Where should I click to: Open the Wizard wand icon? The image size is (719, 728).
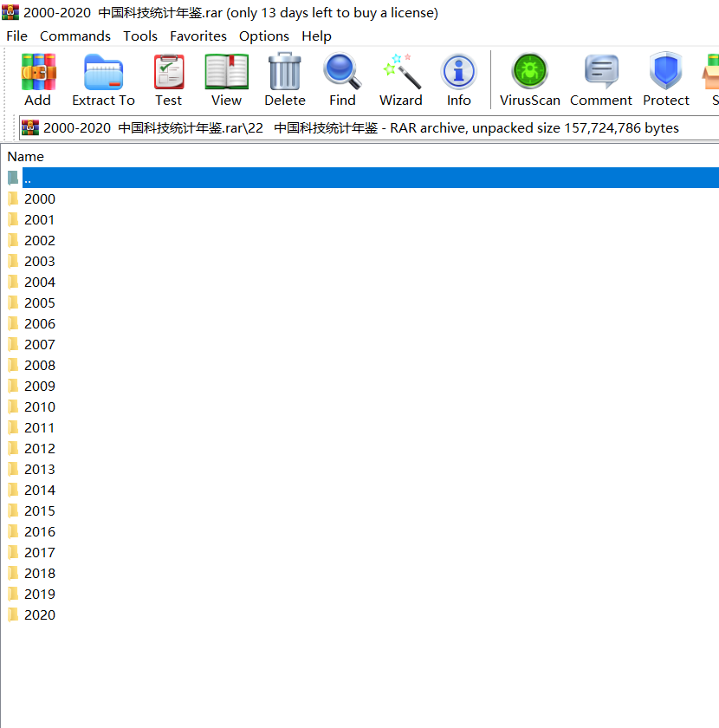point(401,71)
